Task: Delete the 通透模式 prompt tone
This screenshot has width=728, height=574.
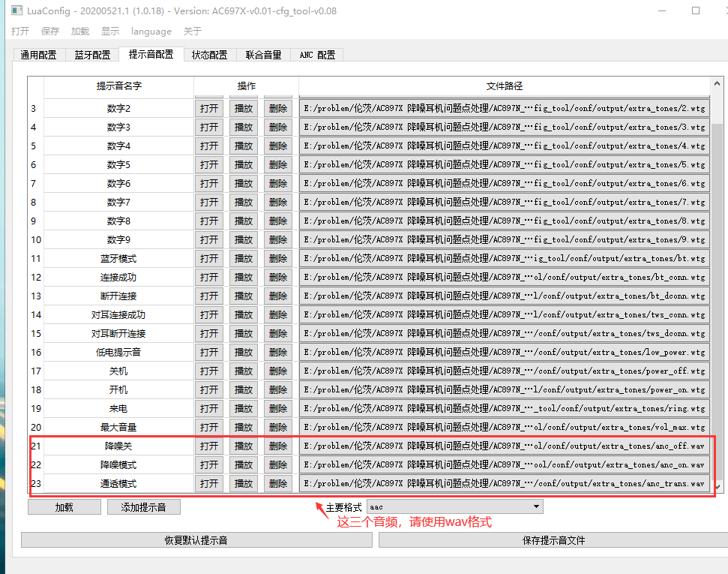Action: [x=278, y=484]
